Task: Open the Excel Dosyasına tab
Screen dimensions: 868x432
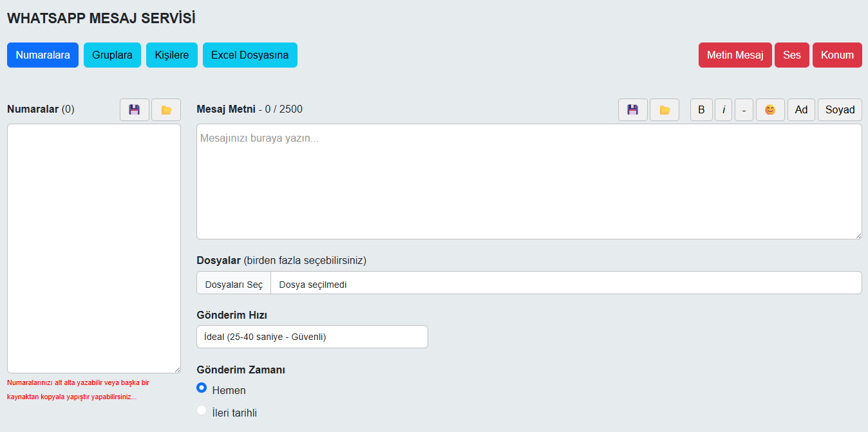Action: coord(250,55)
